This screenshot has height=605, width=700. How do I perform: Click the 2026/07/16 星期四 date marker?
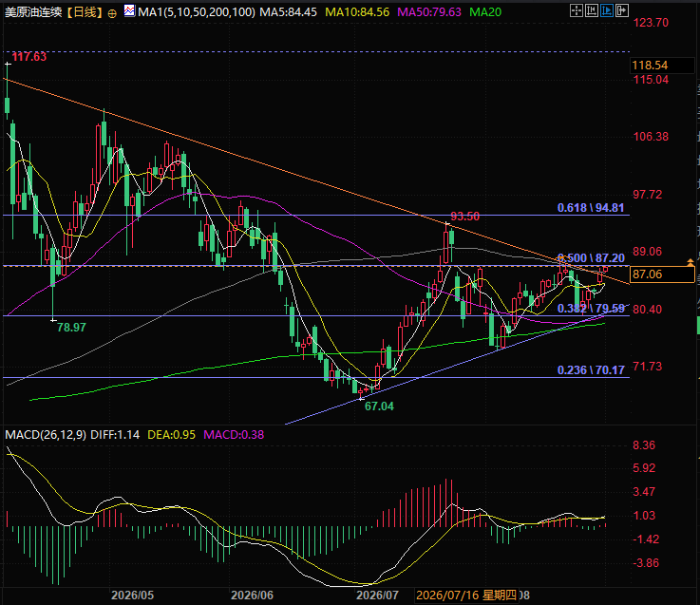(x=466, y=596)
